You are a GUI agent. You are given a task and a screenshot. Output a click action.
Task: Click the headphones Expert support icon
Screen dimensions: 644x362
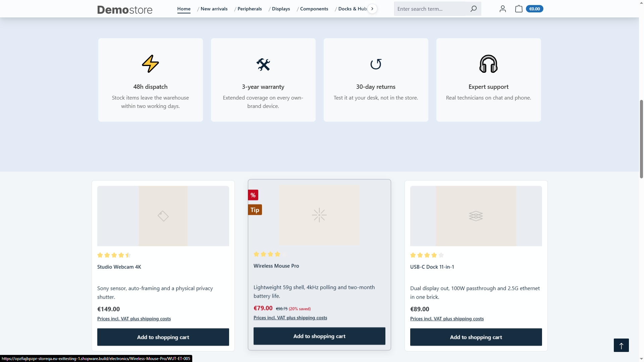click(x=488, y=64)
